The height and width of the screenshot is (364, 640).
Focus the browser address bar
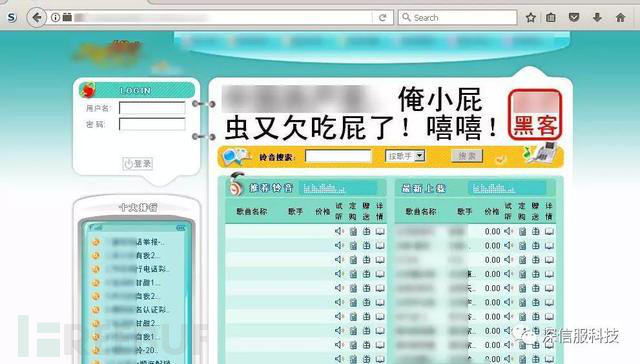pyautogui.click(x=220, y=18)
